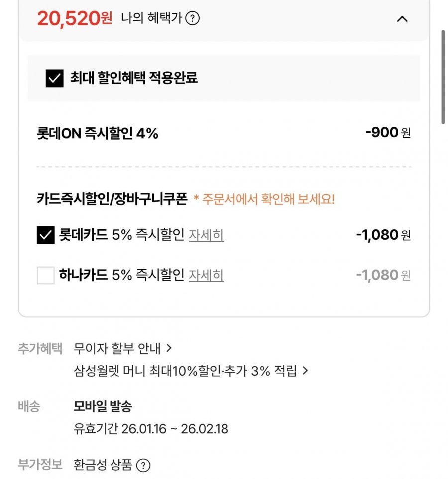Click the 20,520원 benefit price

point(75,19)
